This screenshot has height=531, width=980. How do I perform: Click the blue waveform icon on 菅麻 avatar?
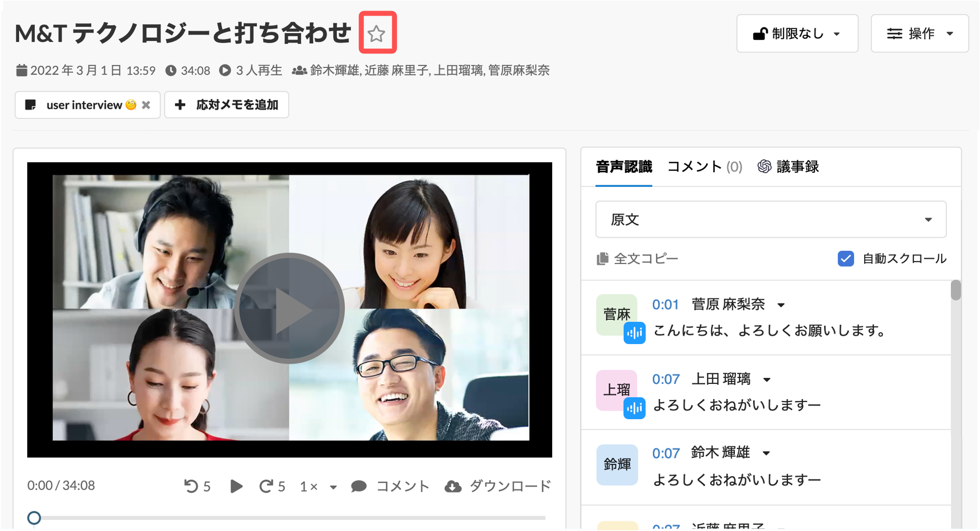click(634, 333)
